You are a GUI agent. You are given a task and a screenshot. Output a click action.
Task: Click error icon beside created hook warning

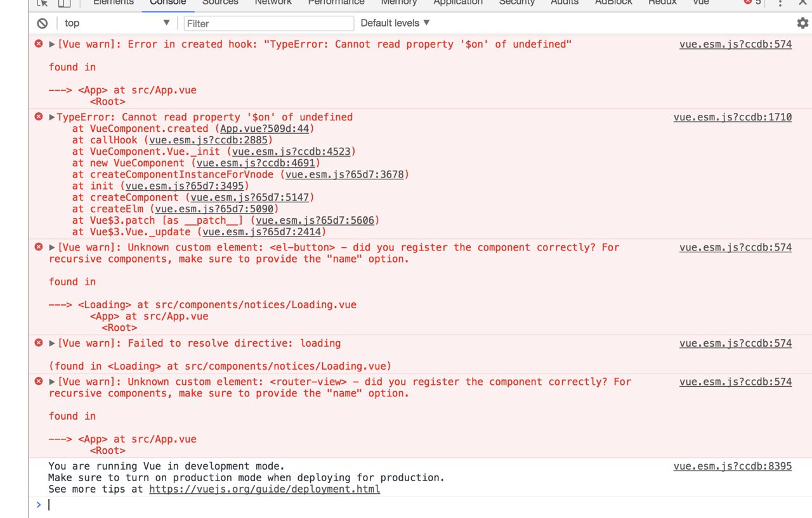point(39,44)
